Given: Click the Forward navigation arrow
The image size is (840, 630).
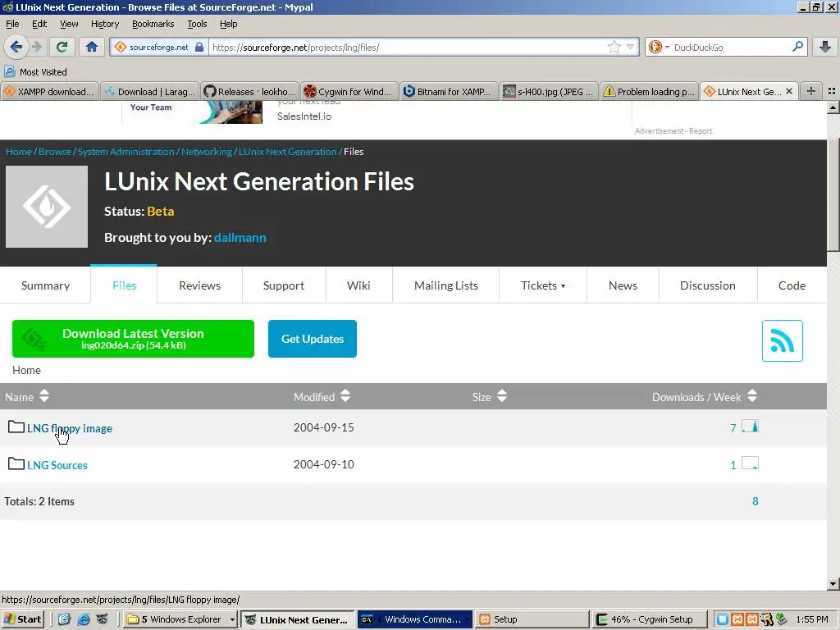Looking at the screenshot, I should point(36,47).
